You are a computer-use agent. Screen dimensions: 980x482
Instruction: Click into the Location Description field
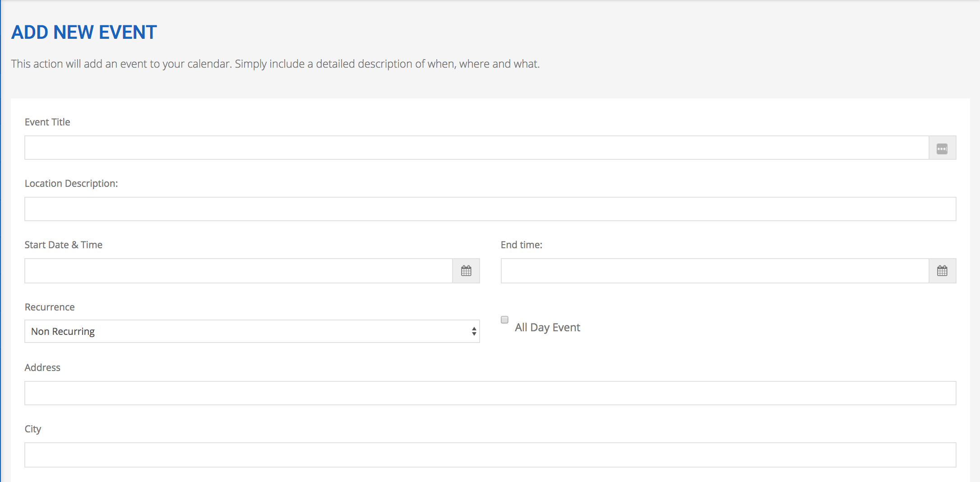(490, 209)
